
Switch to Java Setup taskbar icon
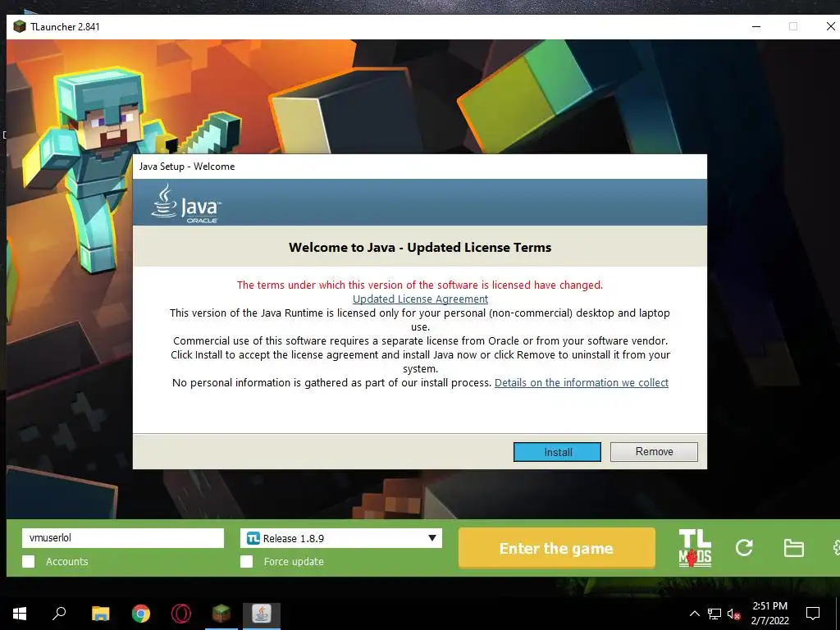coord(262,614)
